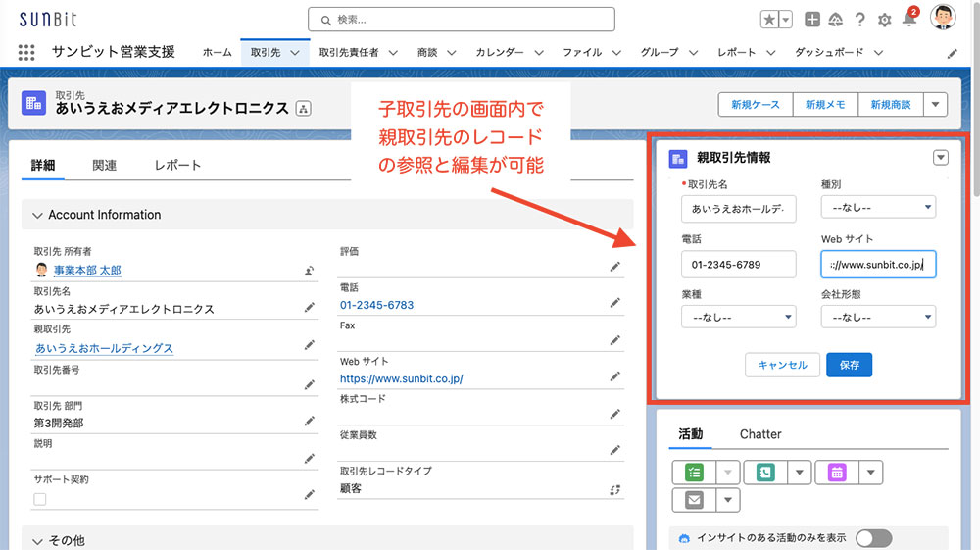Viewport: 980px width, 550px height.
Task: Open dropdown next to the log call icon
Action: [x=800, y=473]
